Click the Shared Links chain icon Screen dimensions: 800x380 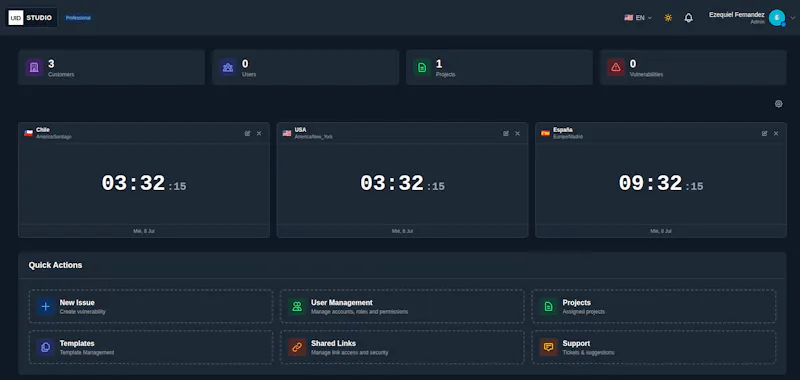pos(297,347)
